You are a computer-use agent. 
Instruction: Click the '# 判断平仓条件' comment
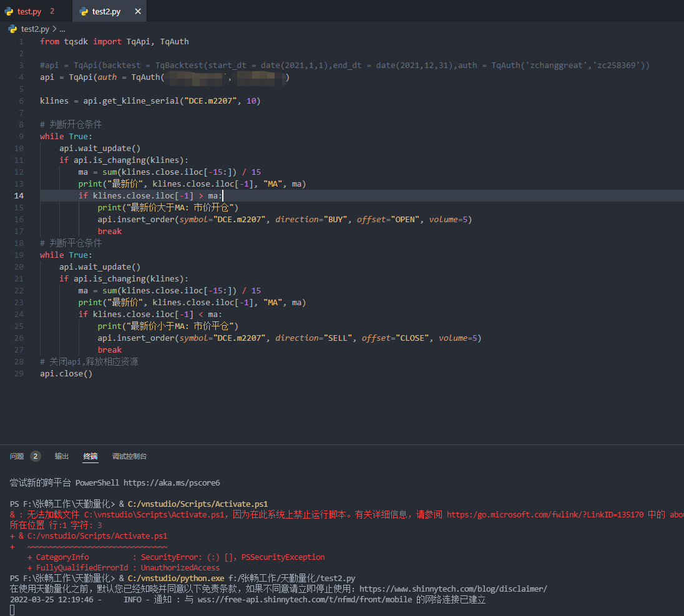pyautogui.click(x=71, y=243)
